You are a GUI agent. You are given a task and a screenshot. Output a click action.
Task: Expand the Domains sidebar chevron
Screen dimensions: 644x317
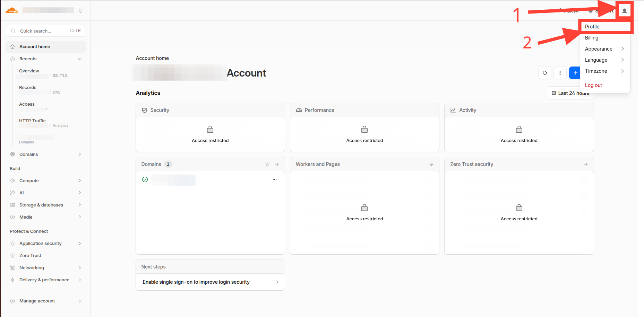80,155
